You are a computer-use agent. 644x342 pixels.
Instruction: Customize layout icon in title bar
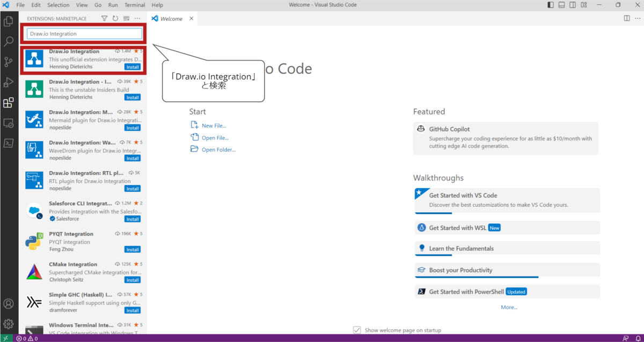coord(584,5)
